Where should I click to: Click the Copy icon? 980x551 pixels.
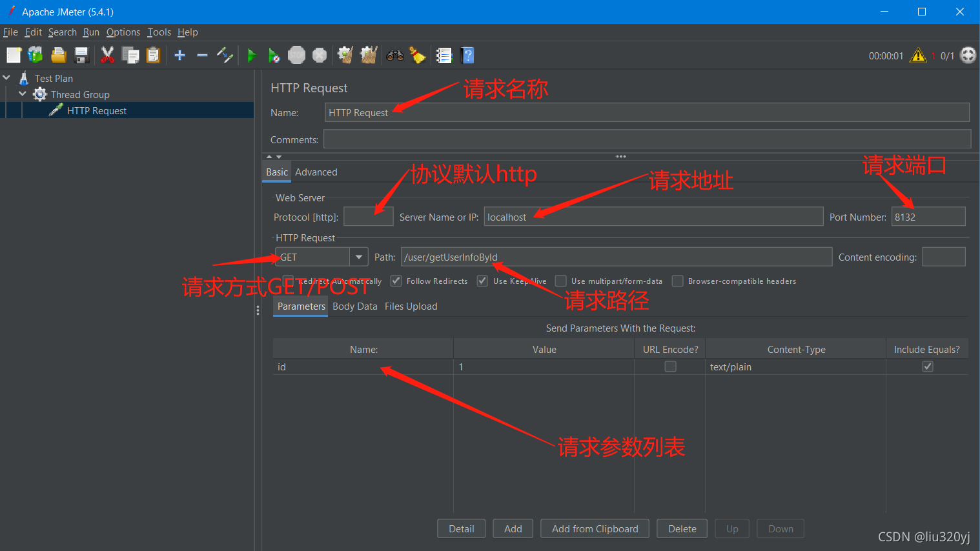coord(130,55)
